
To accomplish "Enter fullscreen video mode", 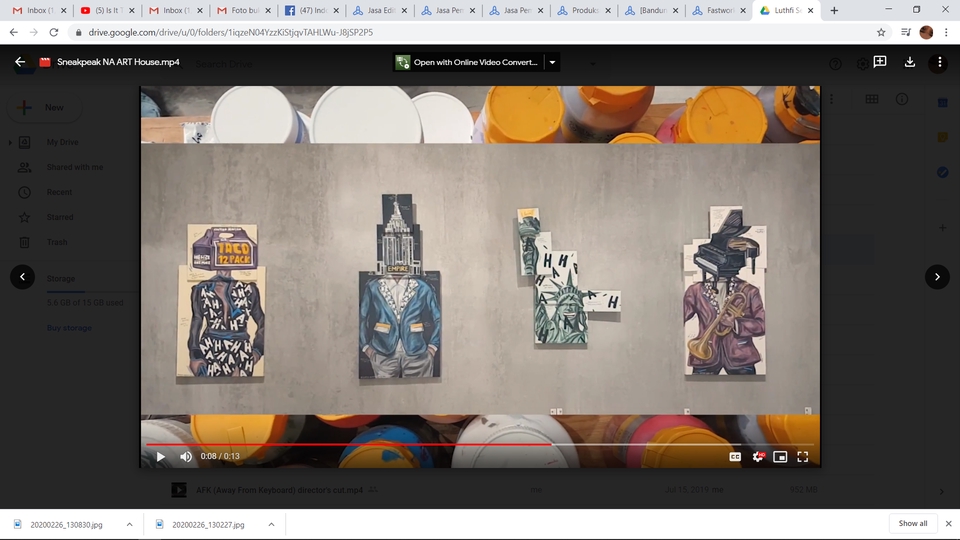I will 803,457.
